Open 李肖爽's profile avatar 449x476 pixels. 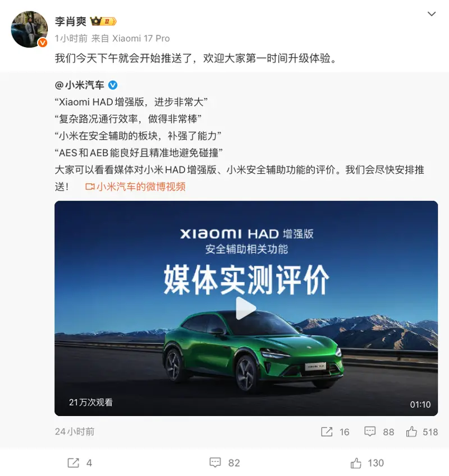click(29, 29)
